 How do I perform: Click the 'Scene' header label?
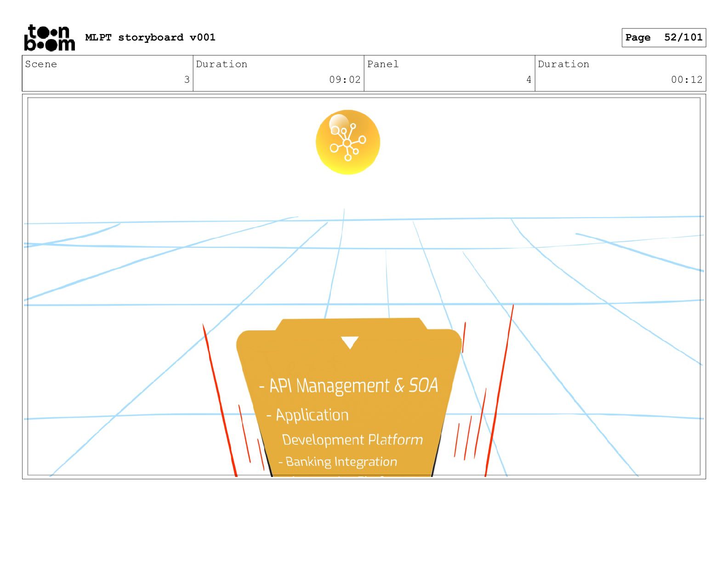(x=41, y=64)
